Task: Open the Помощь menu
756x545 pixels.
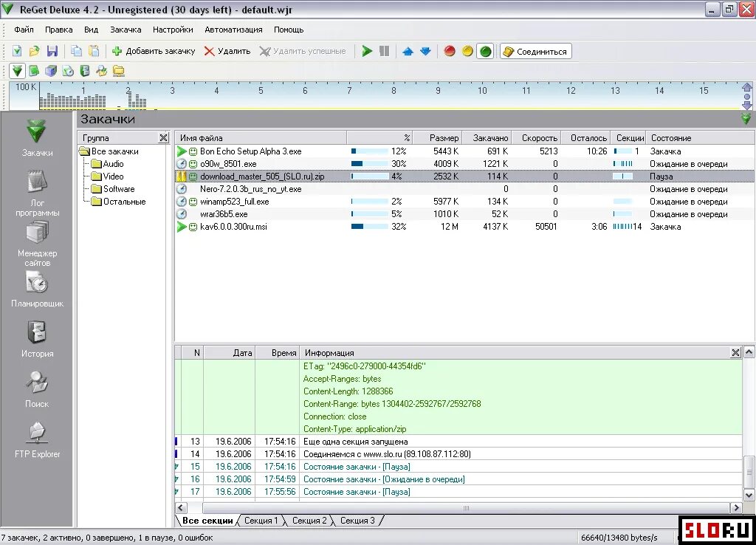Action: coord(289,30)
